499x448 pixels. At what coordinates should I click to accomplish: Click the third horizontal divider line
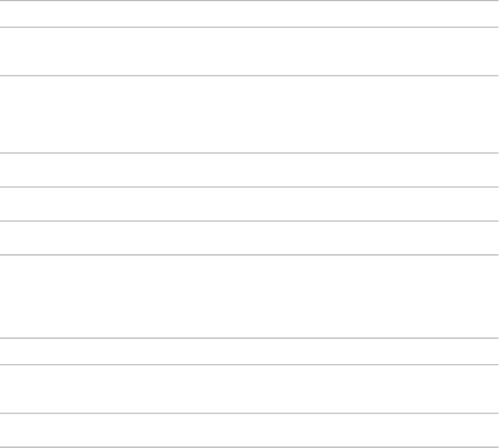pos(249,76)
